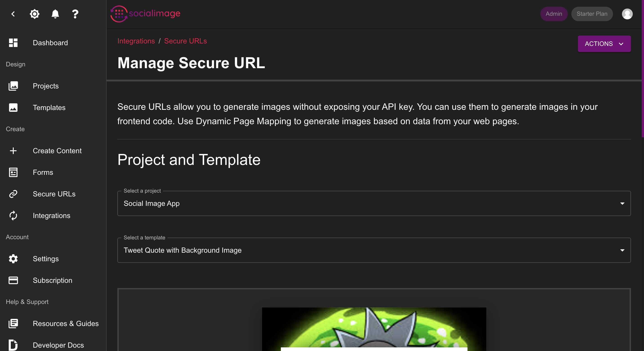
Task: Open notifications bell icon
Action: (55, 14)
